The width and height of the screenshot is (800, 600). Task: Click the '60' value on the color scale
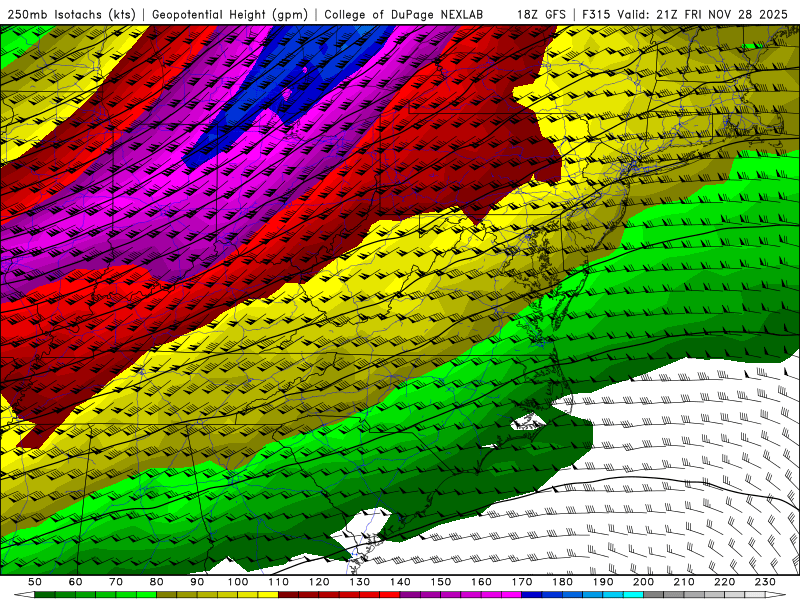click(76, 582)
